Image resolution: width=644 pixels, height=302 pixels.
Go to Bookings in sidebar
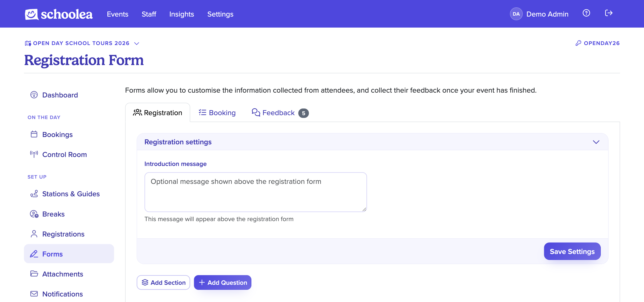[x=69, y=134]
